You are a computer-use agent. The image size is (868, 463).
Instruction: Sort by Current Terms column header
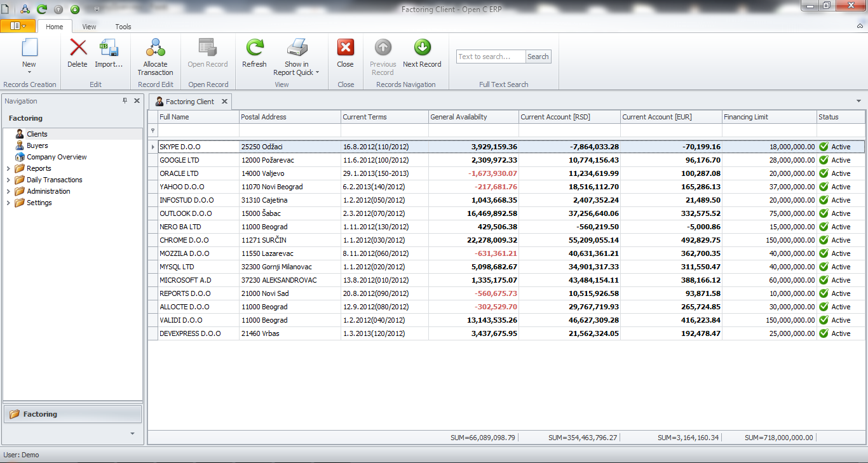coord(384,117)
